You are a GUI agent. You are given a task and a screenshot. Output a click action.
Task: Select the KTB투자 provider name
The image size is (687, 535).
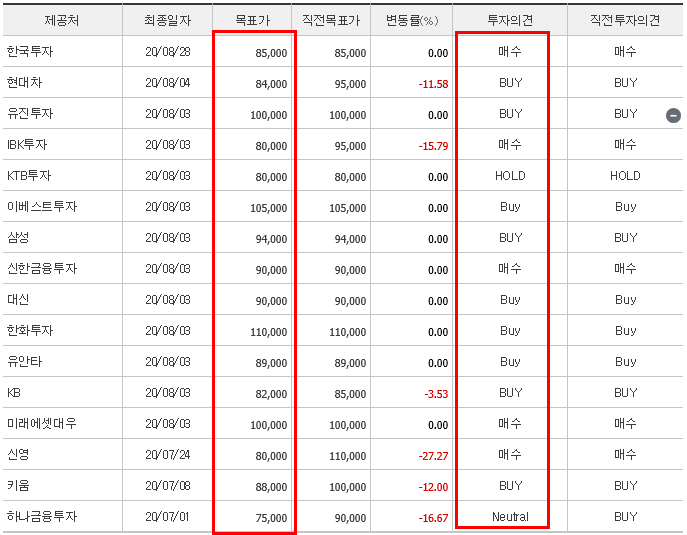point(29,176)
